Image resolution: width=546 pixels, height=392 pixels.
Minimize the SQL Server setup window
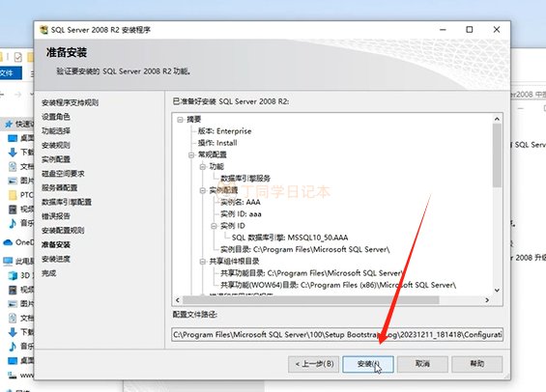[443, 30]
